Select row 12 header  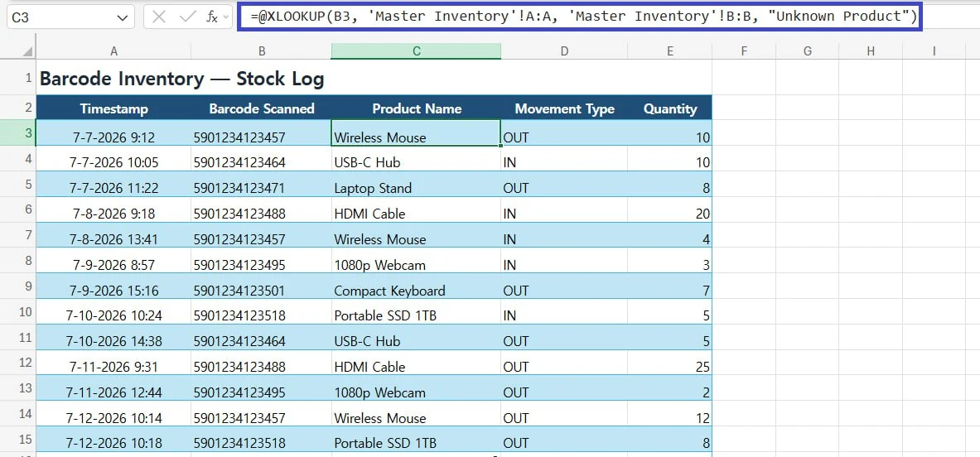click(x=17, y=363)
